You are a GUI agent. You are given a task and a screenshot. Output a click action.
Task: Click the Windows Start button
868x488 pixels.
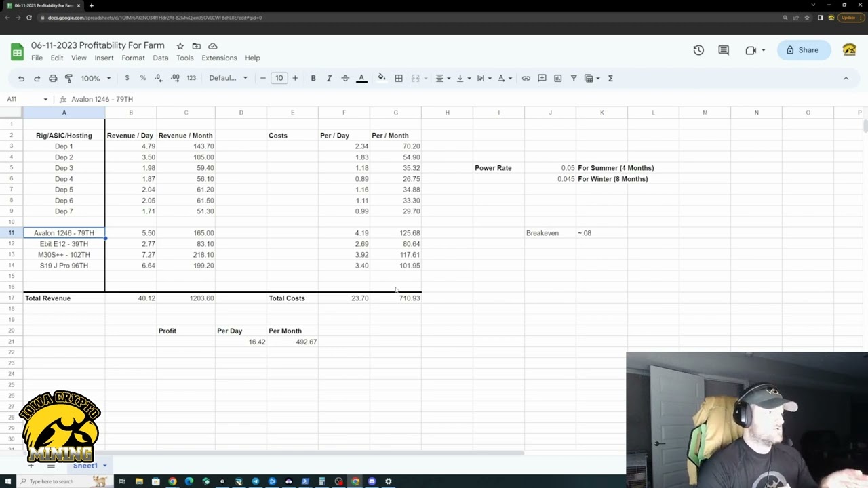(8, 481)
